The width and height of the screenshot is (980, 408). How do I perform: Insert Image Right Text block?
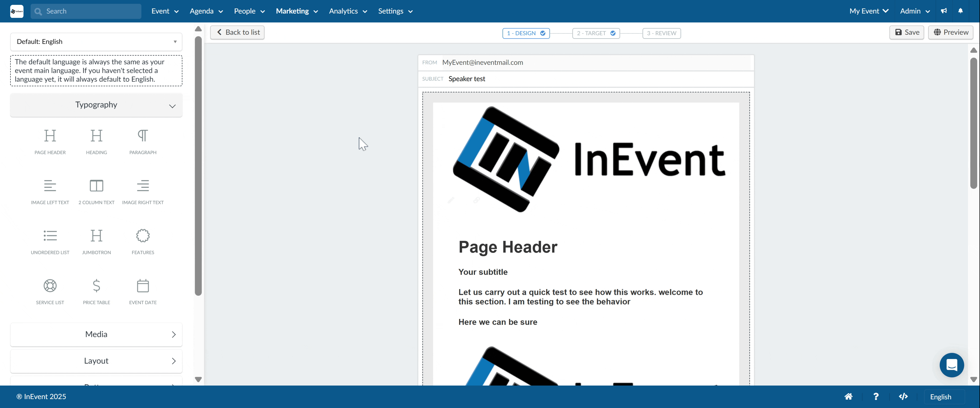point(143,192)
